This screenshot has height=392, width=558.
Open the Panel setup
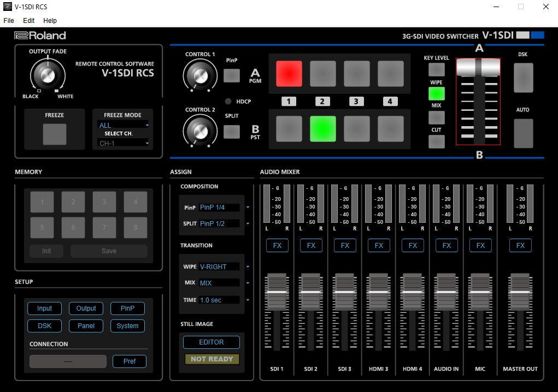click(x=86, y=326)
